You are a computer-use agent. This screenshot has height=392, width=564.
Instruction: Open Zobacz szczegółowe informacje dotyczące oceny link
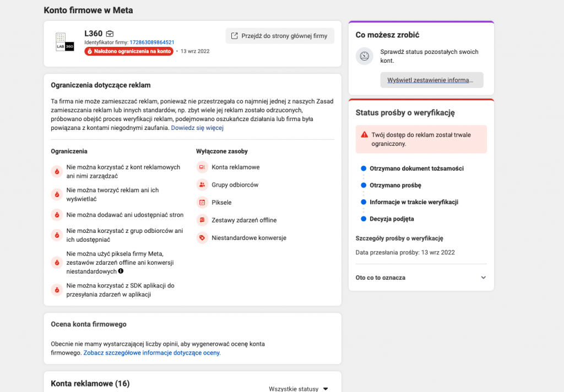pos(152,353)
